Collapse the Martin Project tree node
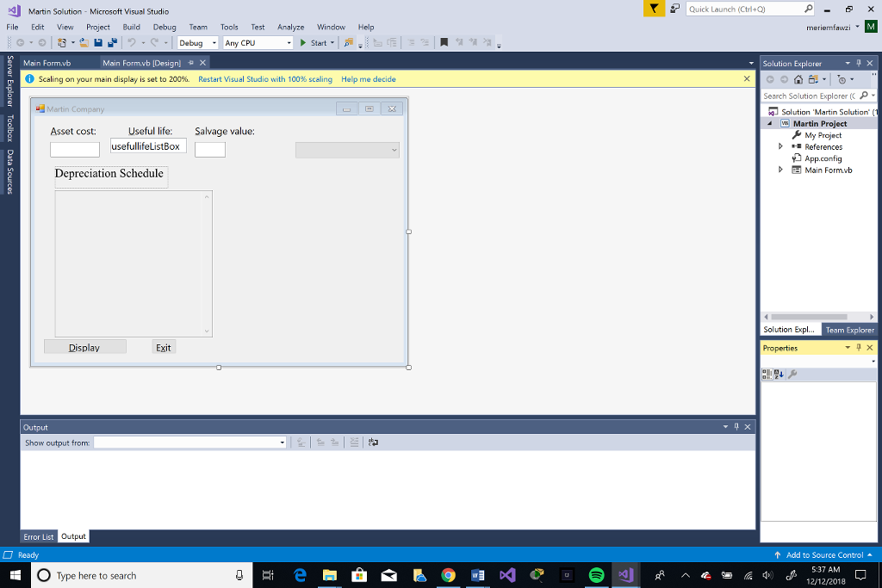882x588 pixels. tap(767, 123)
